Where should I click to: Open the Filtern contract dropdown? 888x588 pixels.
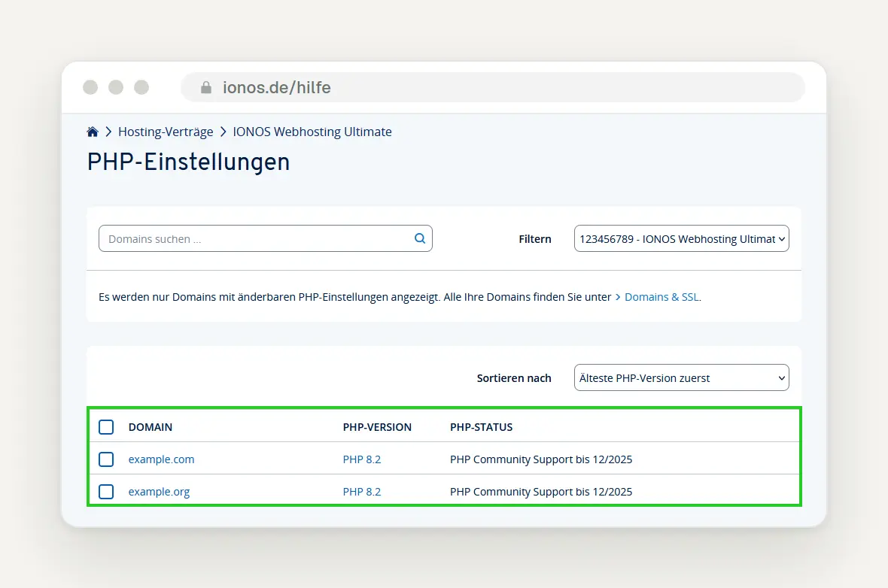coord(681,238)
